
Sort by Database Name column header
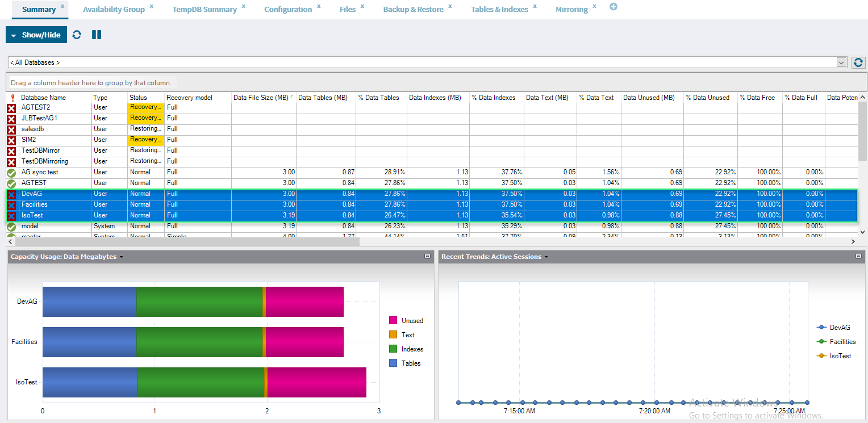pos(43,98)
